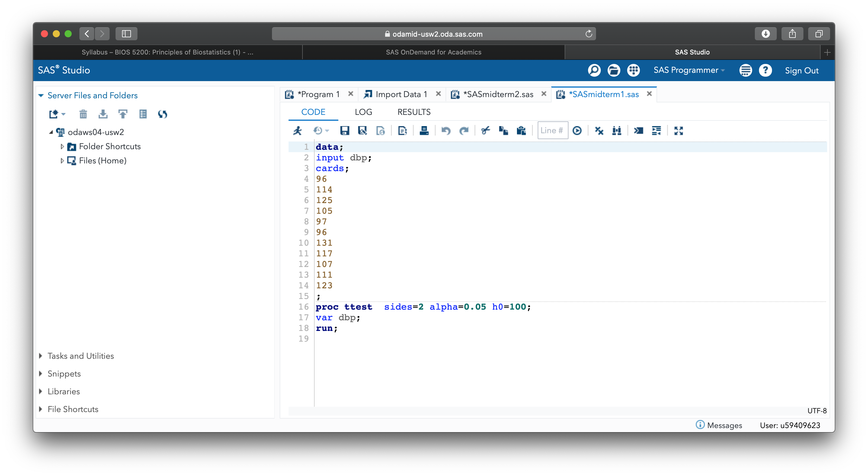Image resolution: width=868 pixels, height=476 pixels.
Task: Open the search icon in SAS header
Action: point(594,70)
